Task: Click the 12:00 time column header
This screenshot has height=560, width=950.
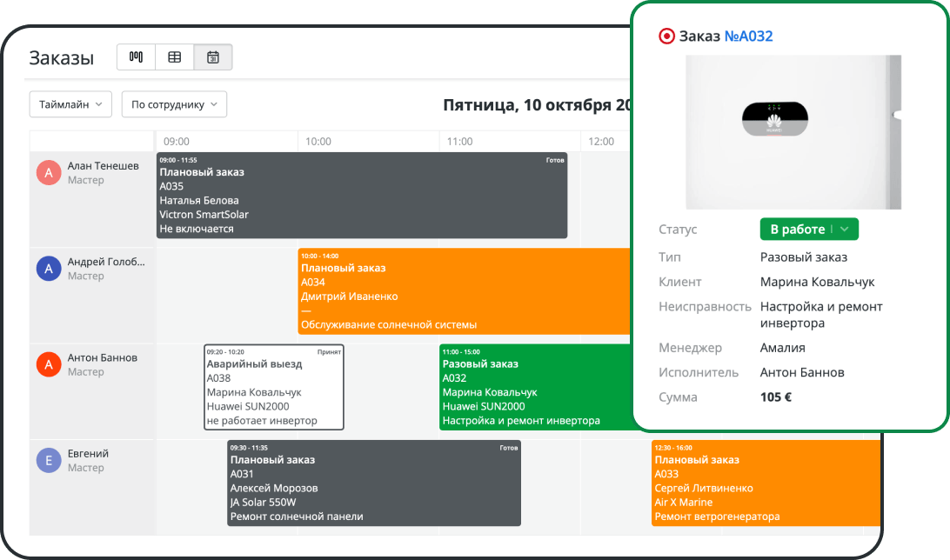Action: point(601,141)
